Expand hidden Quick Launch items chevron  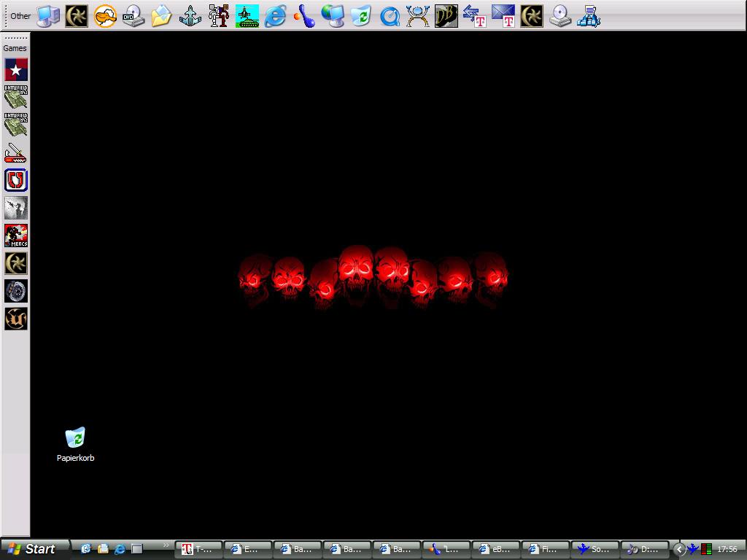[x=166, y=545]
